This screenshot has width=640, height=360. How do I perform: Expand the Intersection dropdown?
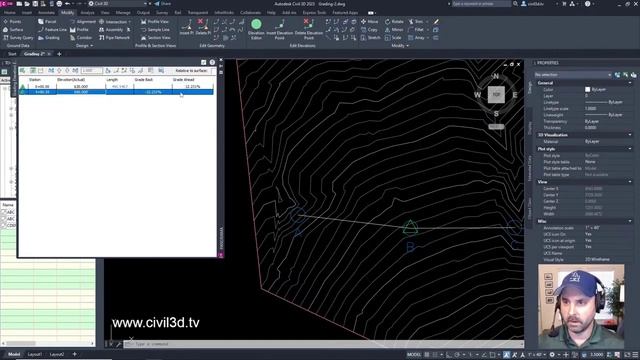(130, 22)
